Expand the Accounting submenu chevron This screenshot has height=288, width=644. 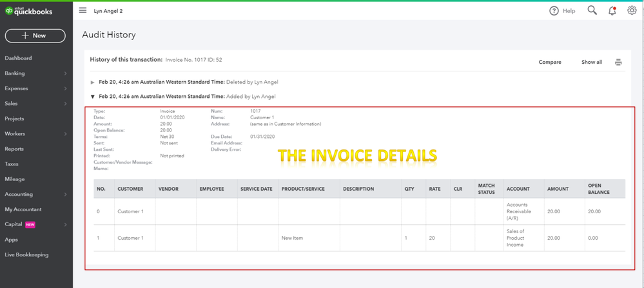(x=65, y=195)
